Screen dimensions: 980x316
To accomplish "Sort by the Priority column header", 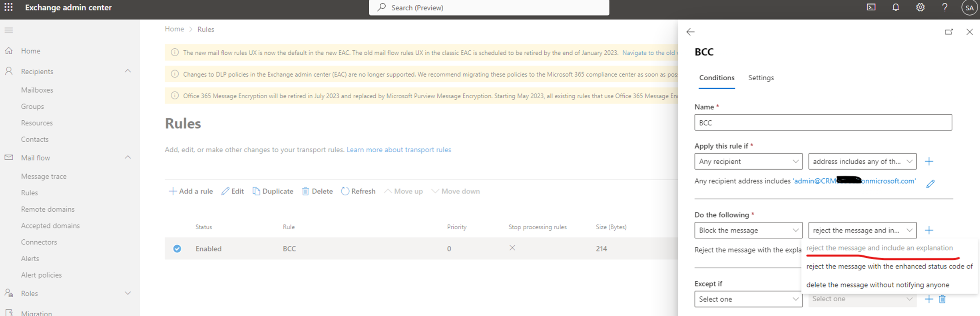I will click(456, 227).
